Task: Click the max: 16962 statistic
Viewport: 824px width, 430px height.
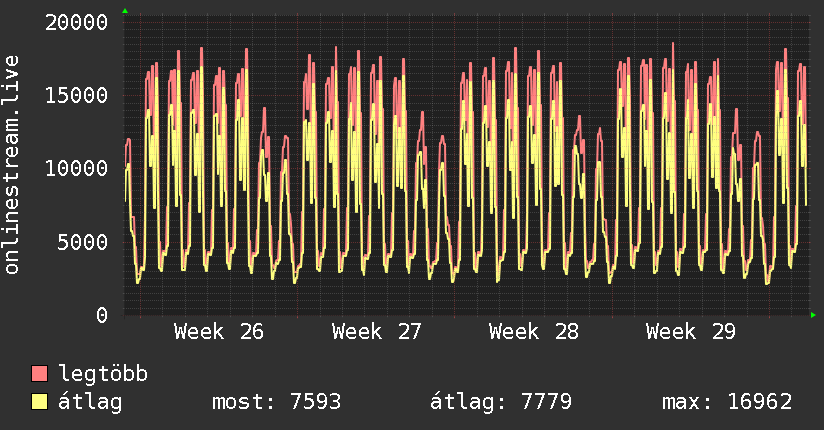Action: point(727,402)
